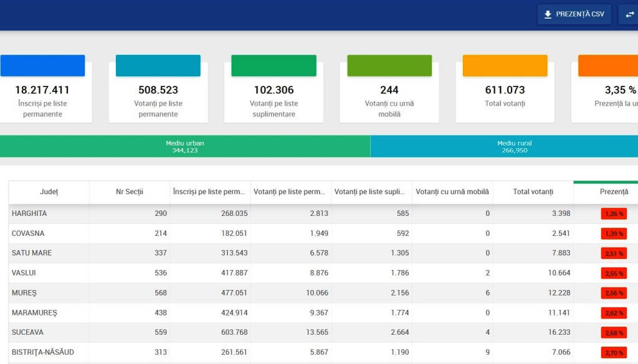Click the blue Înscriși pe liste permanente card color bar
Screen dimensions: 638x364
pyautogui.click(x=43, y=65)
